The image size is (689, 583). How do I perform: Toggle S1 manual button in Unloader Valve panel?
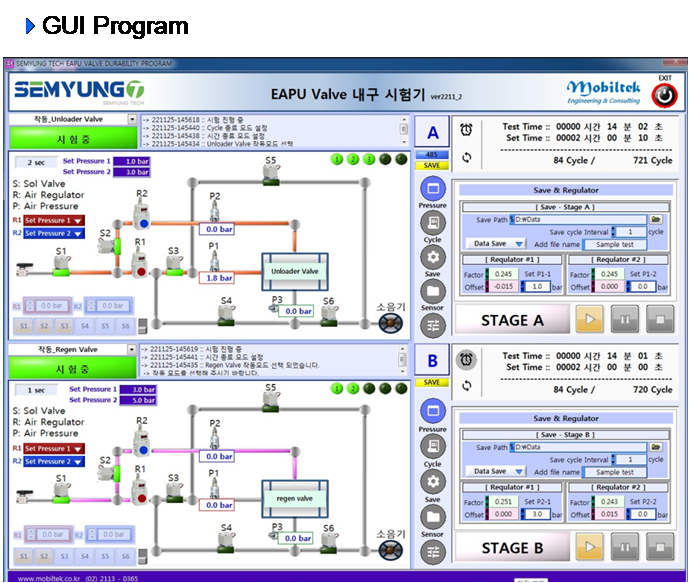pos(24,326)
